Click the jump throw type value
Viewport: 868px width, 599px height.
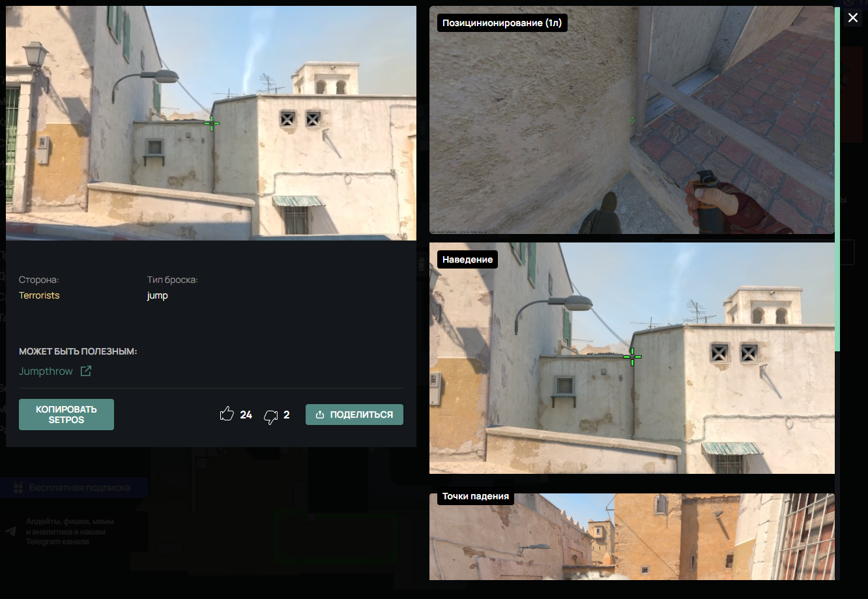click(158, 295)
